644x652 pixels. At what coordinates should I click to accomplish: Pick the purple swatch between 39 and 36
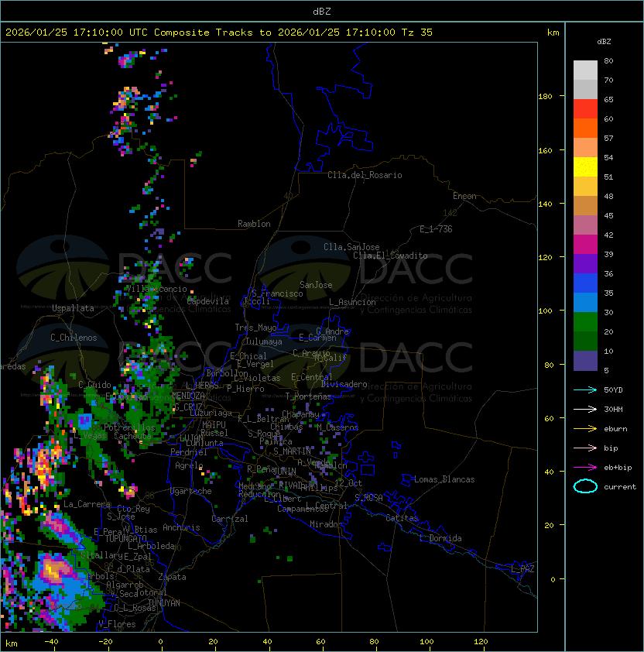585,264
